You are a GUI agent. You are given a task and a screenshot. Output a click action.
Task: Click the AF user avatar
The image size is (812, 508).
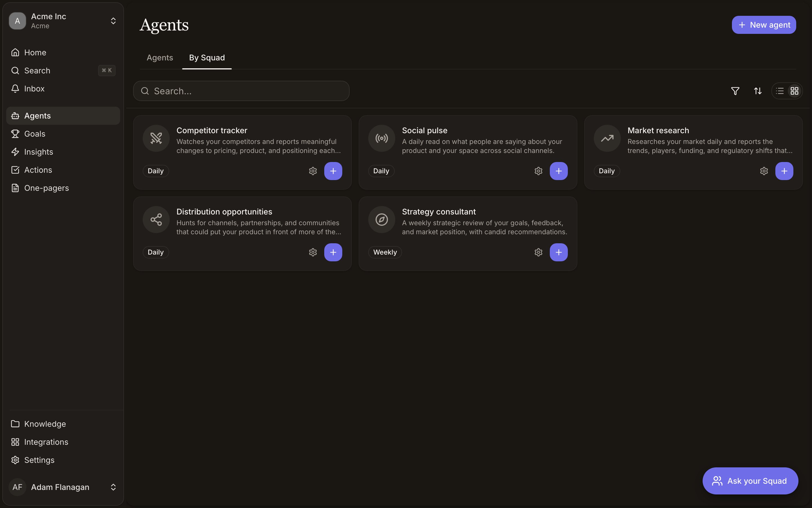tap(17, 487)
